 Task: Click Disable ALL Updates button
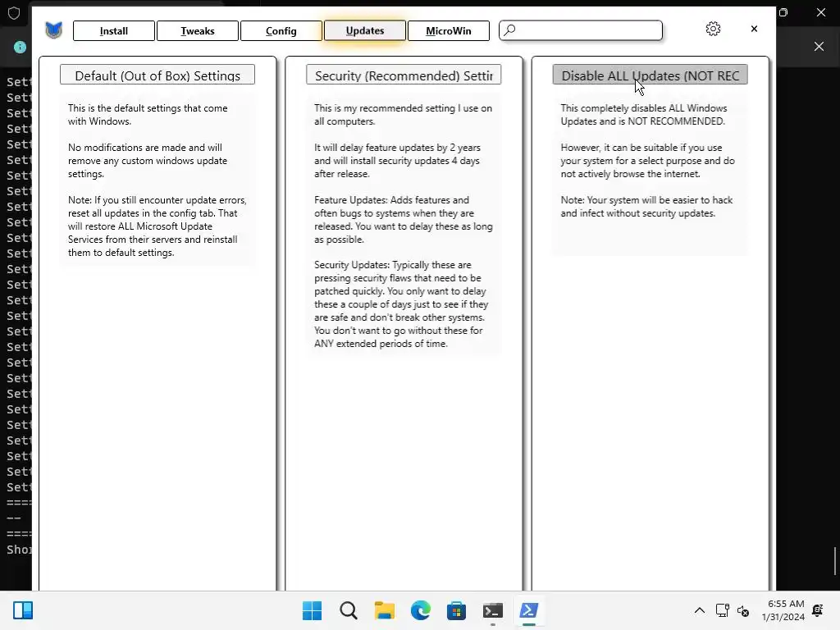(650, 75)
